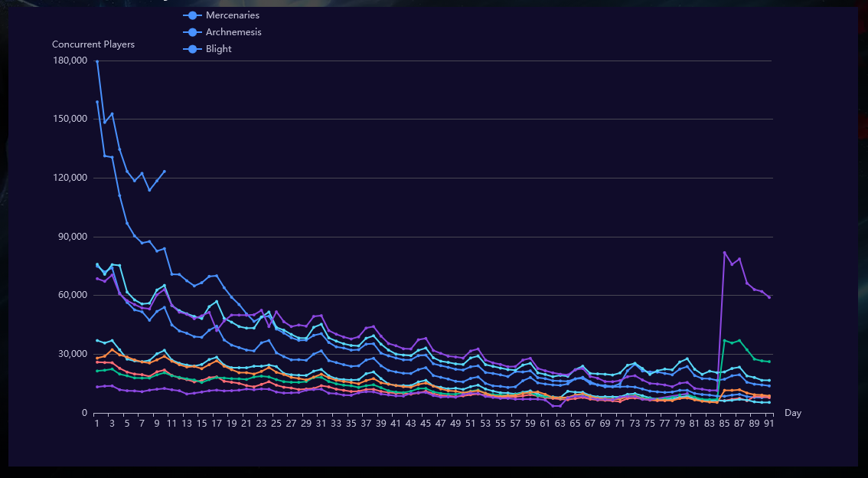Toggle the Blight series in the legend
This screenshot has width=868, height=478.
click(x=207, y=49)
